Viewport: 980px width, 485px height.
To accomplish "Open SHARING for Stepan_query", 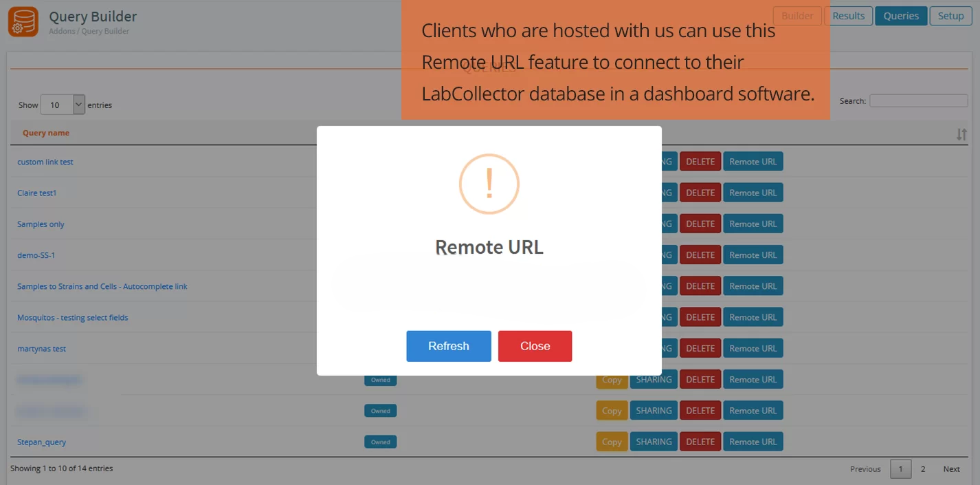I will click(654, 442).
